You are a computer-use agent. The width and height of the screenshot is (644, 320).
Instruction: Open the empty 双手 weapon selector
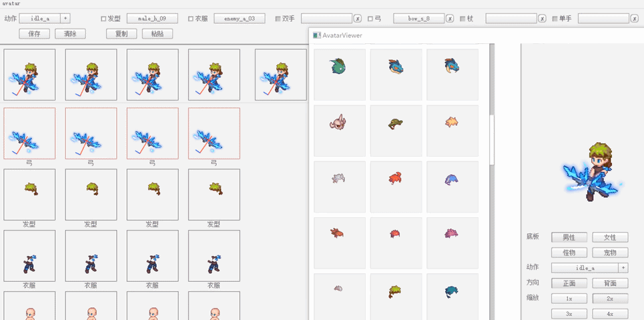pyautogui.click(x=326, y=19)
